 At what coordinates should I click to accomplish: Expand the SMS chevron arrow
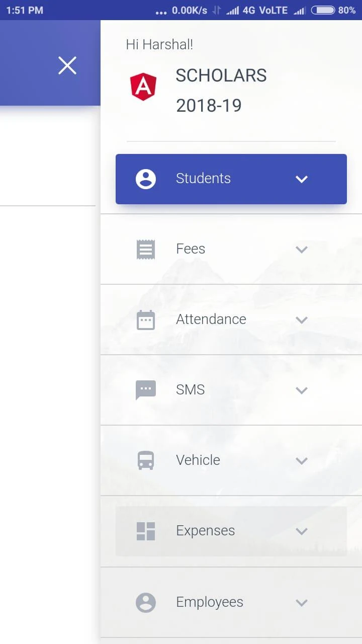pos(302,390)
